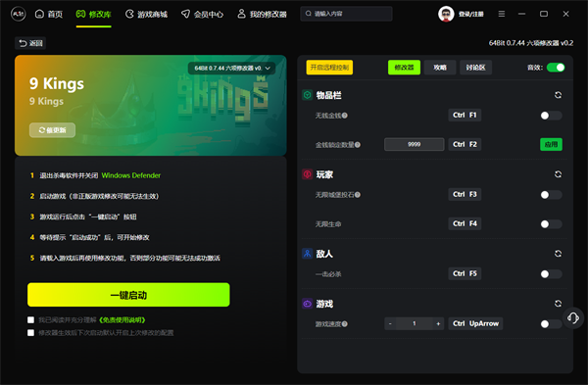Image resolution: width=588 pixels, height=385 pixels.
Task: Click the 一键启动 launch button
Action: (x=128, y=295)
